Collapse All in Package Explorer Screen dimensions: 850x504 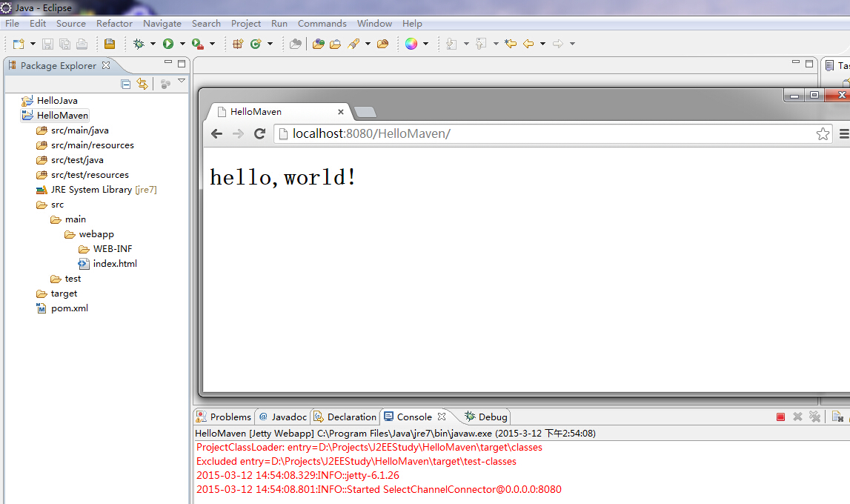click(x=126, y=84)
